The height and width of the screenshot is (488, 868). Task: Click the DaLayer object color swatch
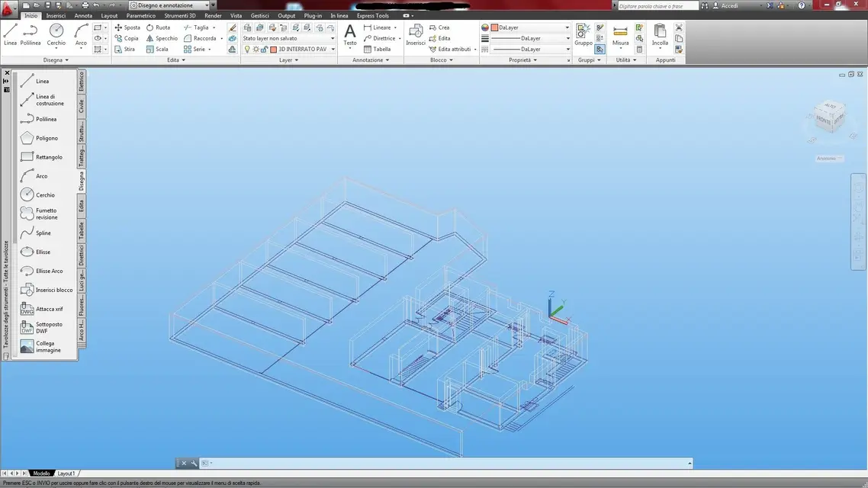click(494, 27)
